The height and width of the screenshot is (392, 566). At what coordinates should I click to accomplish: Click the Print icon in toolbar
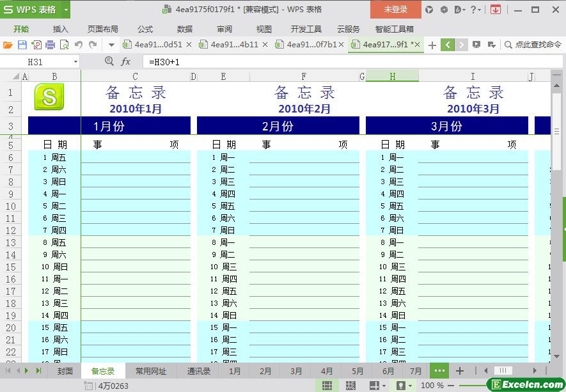(x=50, y=45)
